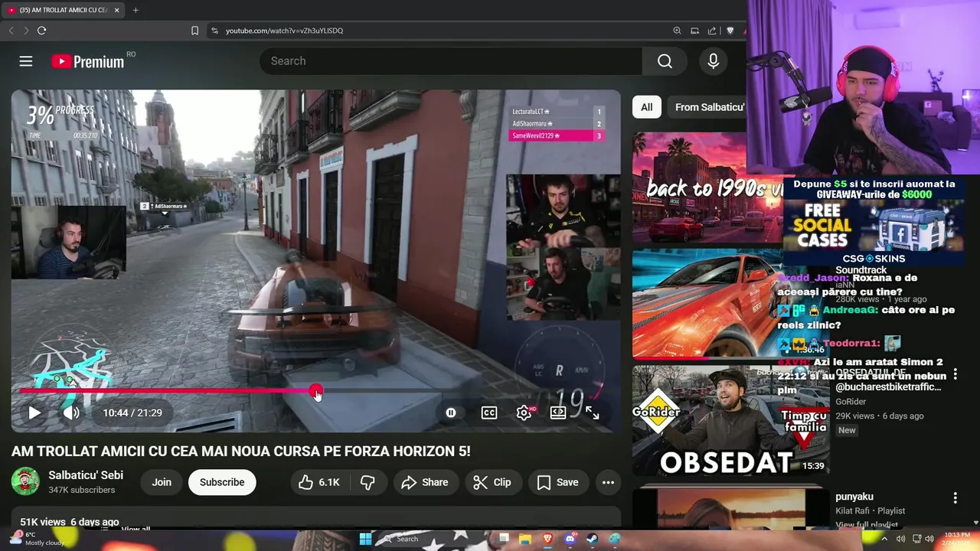Focus the YouTube search input field
This screenshot has height=551, width=980.
tap(451, 61)
